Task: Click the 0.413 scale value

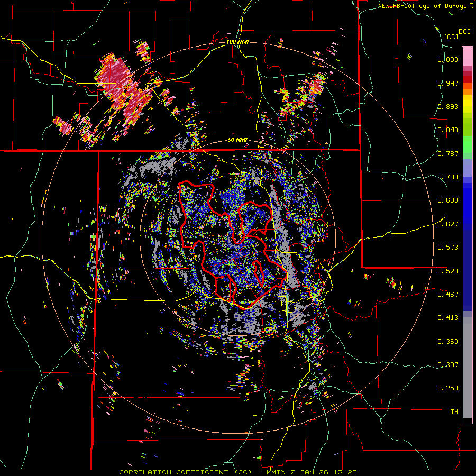Action: (448, 318)
